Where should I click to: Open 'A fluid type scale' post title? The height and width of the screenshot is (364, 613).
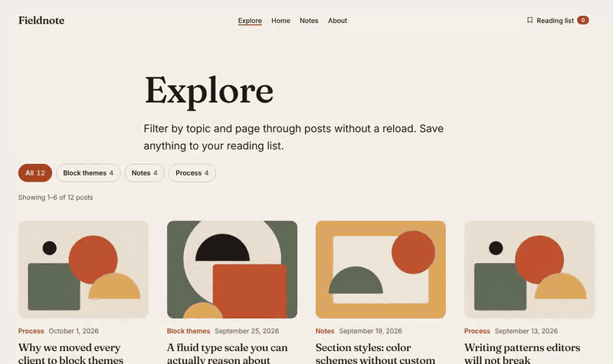(x=227, y=353)
